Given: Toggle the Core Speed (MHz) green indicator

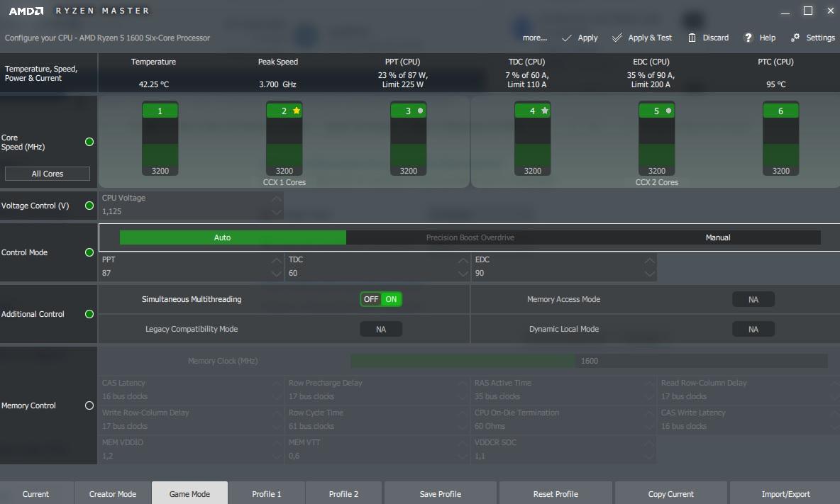Looking at the screenshot, I should pyautogui.click(x=89, y=142).
